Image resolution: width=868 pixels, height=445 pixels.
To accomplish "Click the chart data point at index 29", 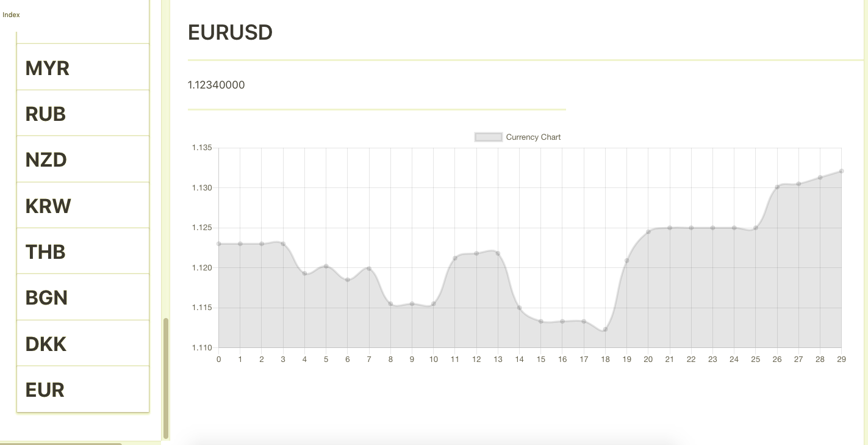I will tap(841, 171).
